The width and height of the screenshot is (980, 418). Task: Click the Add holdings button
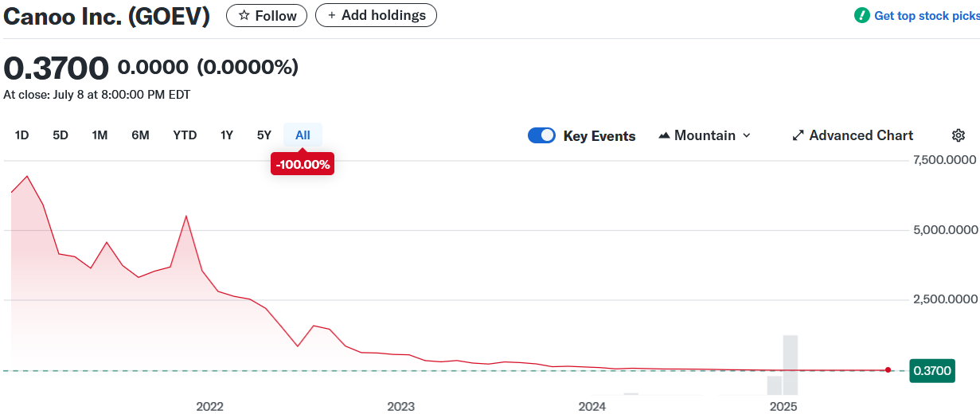click(376, 15)
